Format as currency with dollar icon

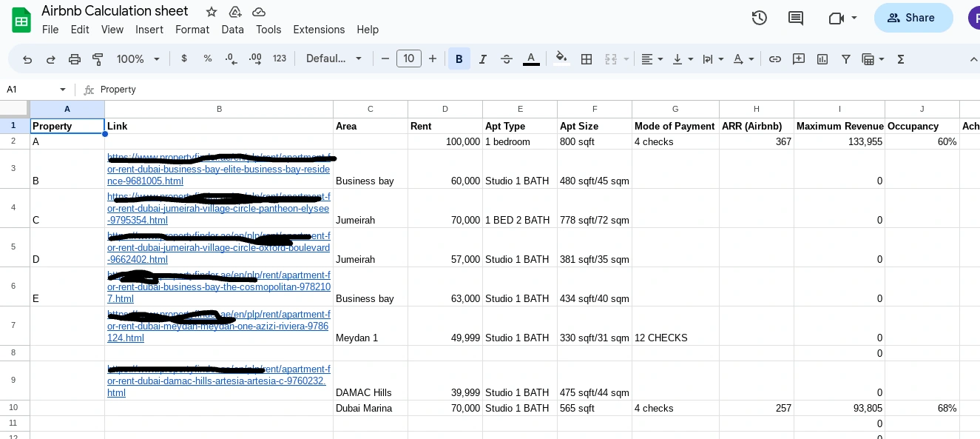click(184, 58)
